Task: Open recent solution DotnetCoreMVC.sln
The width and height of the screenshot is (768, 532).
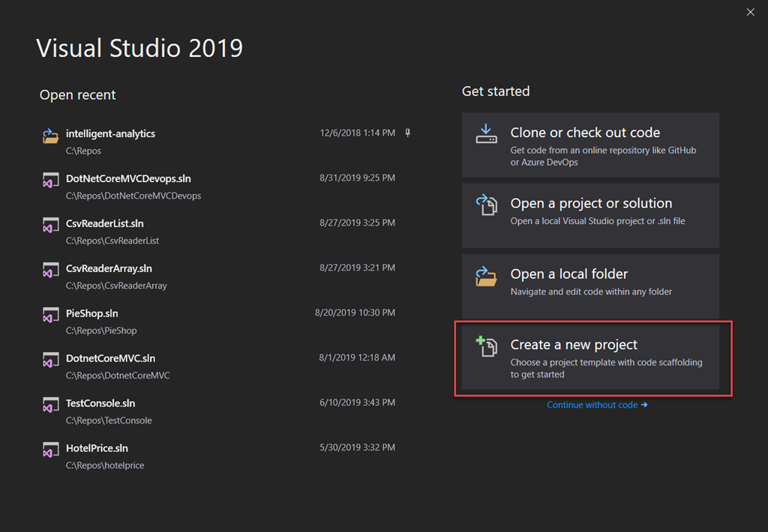Action: (226, 366)
